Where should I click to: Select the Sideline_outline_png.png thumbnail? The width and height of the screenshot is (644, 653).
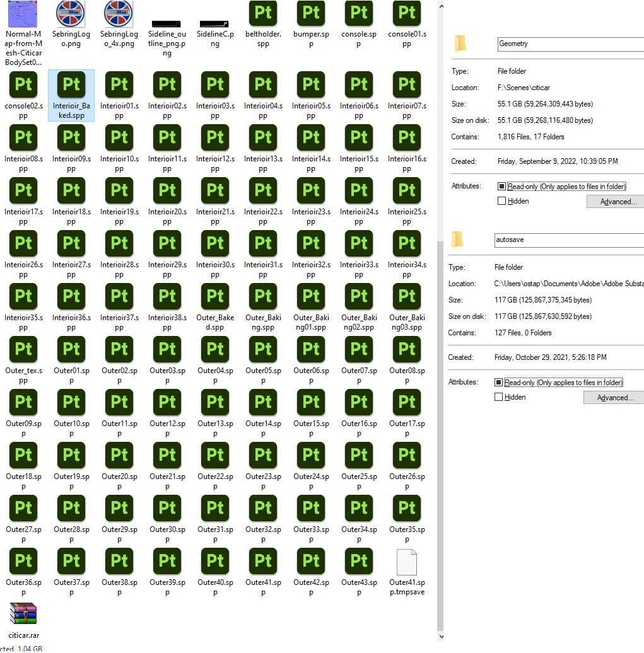tap(167, 24)
